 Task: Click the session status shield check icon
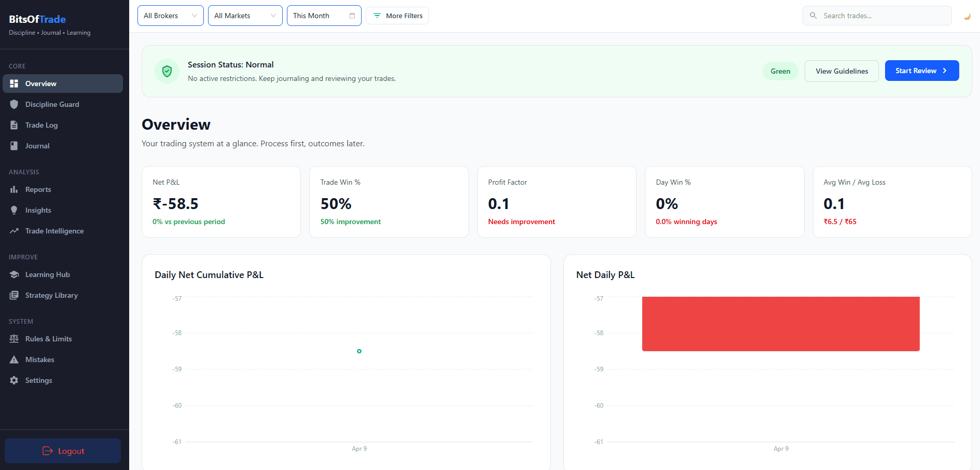(x=167, y=71)
